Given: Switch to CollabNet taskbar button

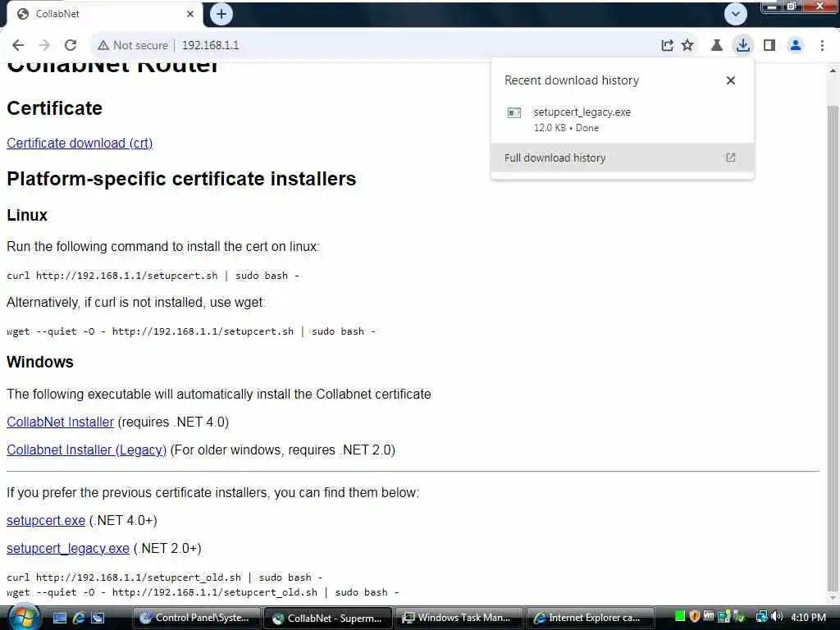Looking at the screenshot, I should tap(328, 618).
